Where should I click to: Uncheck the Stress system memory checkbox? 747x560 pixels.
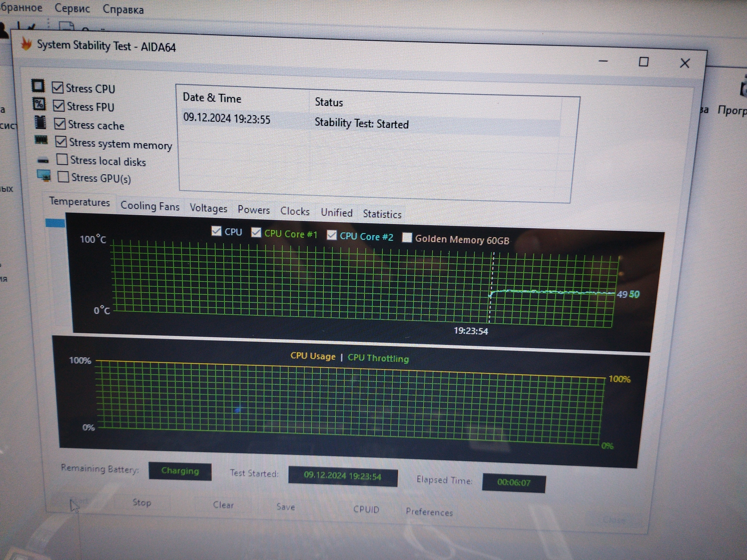point(61,142)
